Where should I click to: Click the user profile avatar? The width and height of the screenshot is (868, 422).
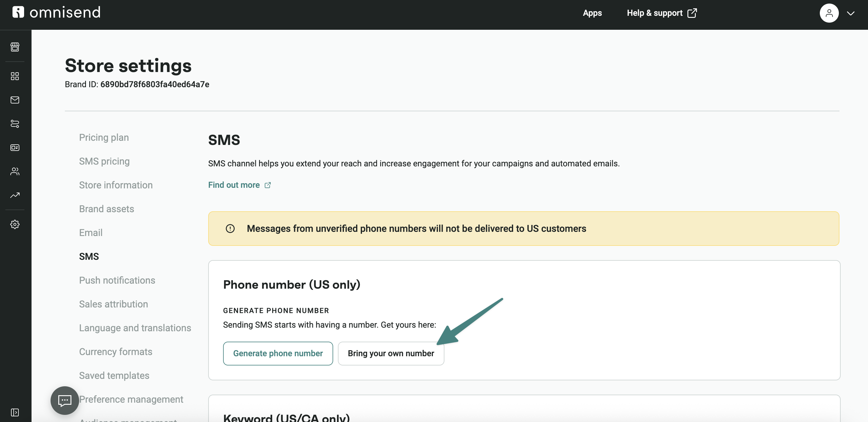tap(829, 13)
